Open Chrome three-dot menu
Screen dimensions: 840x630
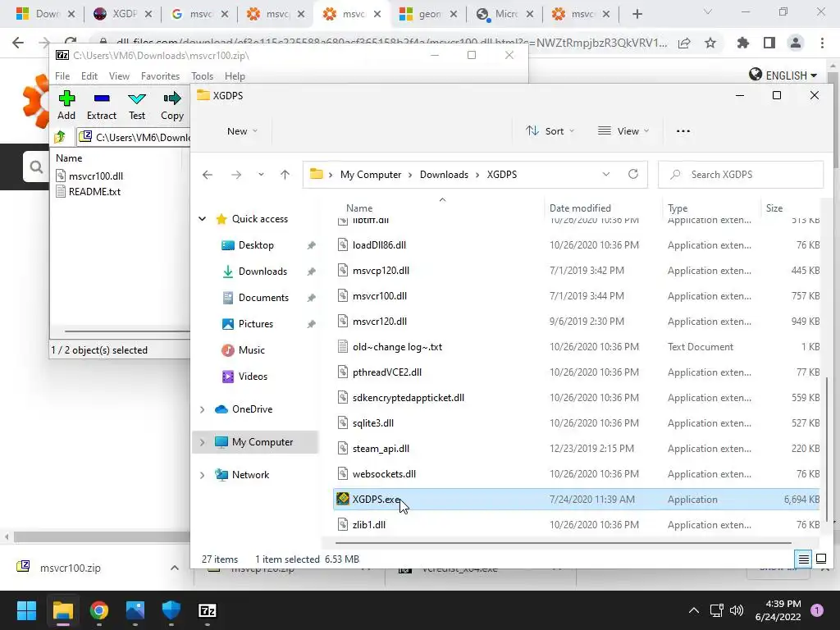[x=822, y=43]
